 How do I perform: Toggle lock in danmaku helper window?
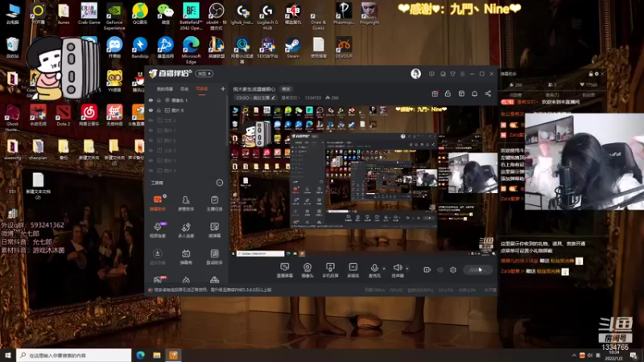(x=591, y=74)
